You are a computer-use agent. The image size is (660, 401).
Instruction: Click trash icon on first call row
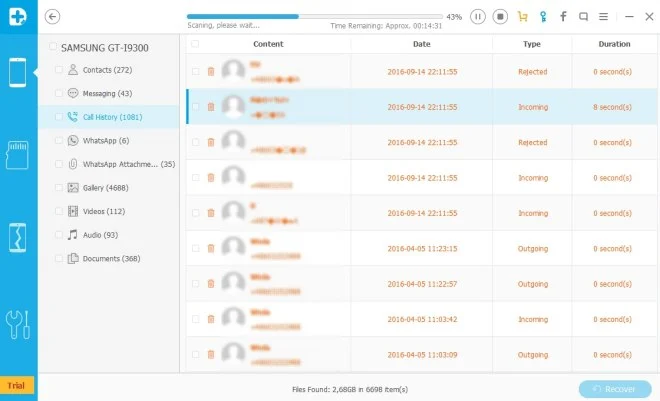click(x=210, y=72)
